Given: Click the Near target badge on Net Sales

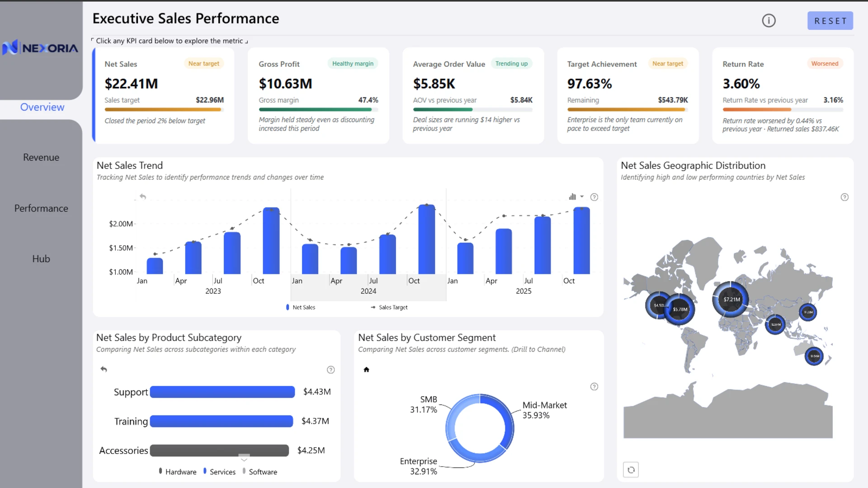Looking at the screenshot, I should point(204,64).
